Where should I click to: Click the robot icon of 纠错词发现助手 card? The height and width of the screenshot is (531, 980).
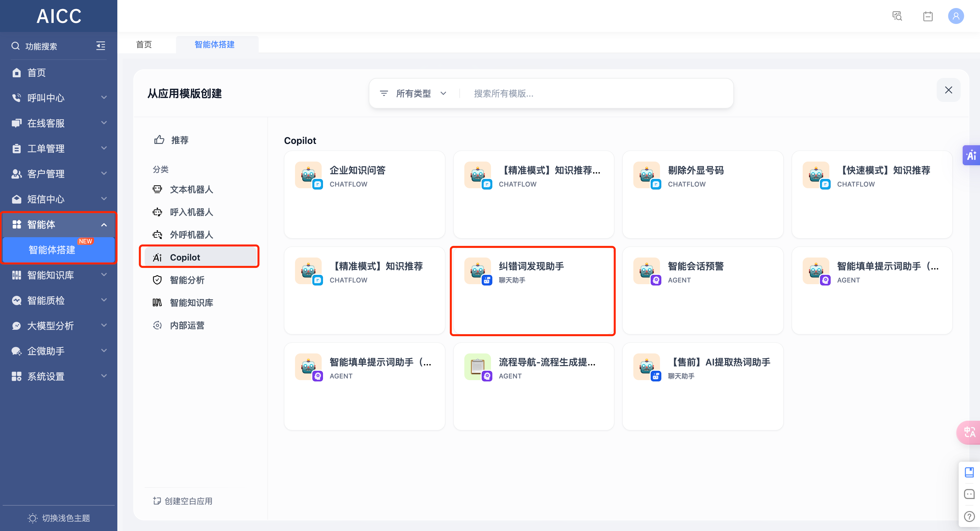(x=477, y=270)
